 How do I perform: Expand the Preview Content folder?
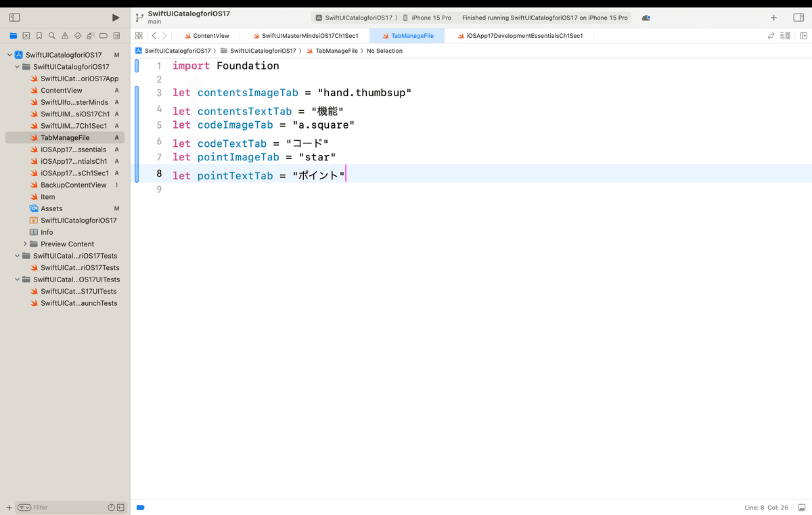click(25, 244)
